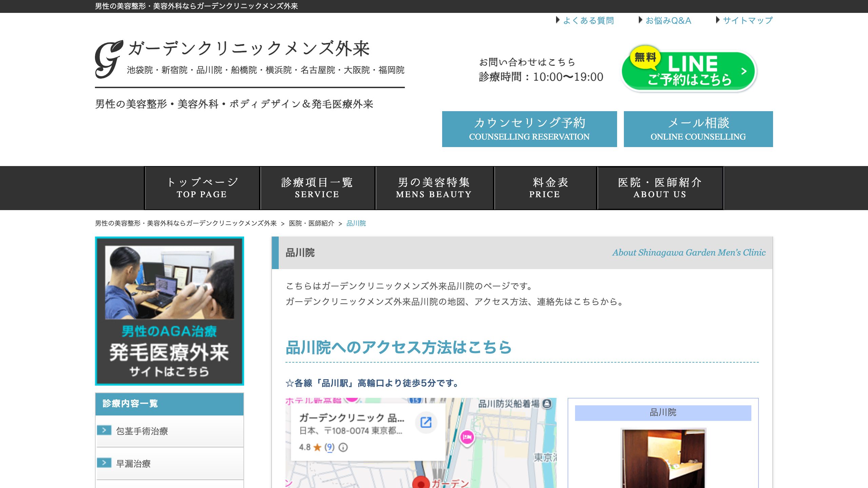Click カウンセリング予約 button
Image resolution: width=868 pixels, height=488 pixels.
point(529,129)
